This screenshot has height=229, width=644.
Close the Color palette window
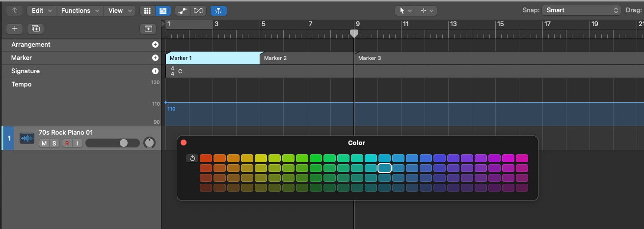(x=184, y=143)
